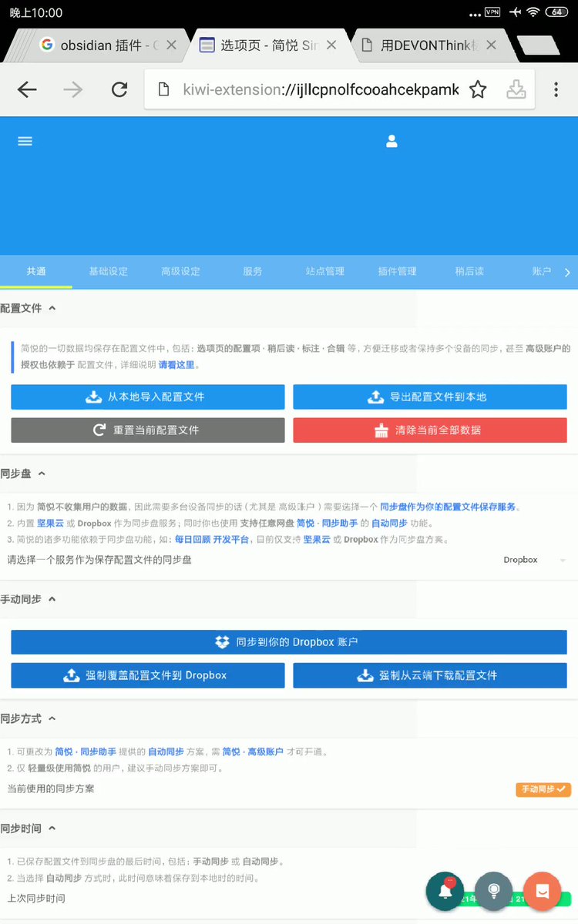Image resolution: width=578 pixels, height=924 pixels.
Task: Collapse the 手动同步 section
Action: (52, 599)
